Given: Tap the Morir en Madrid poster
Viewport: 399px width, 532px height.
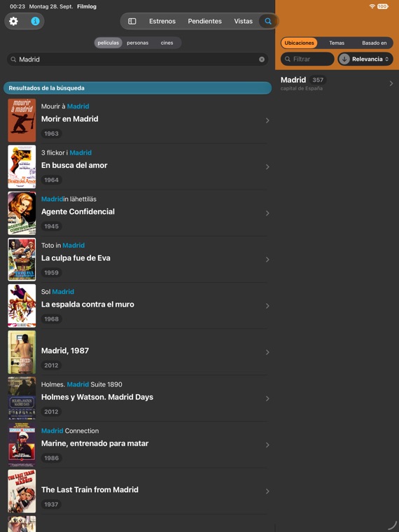Looking at the screenshot, I should tap(22, 120).
